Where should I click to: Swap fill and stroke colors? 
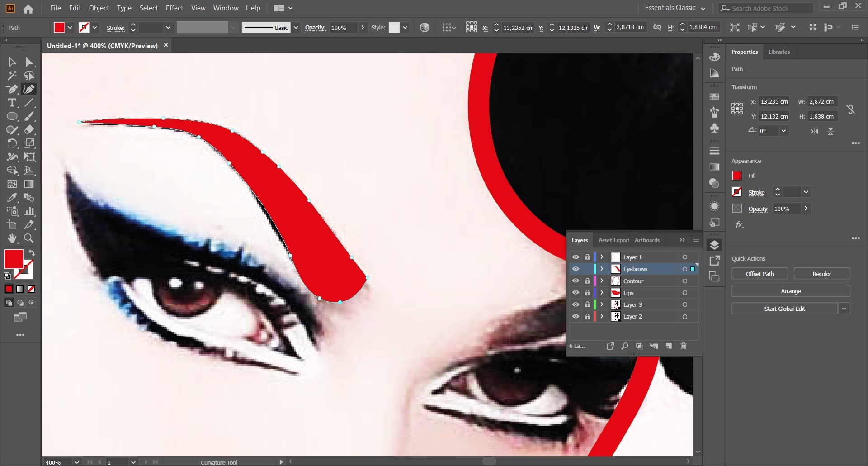[32, 253]
